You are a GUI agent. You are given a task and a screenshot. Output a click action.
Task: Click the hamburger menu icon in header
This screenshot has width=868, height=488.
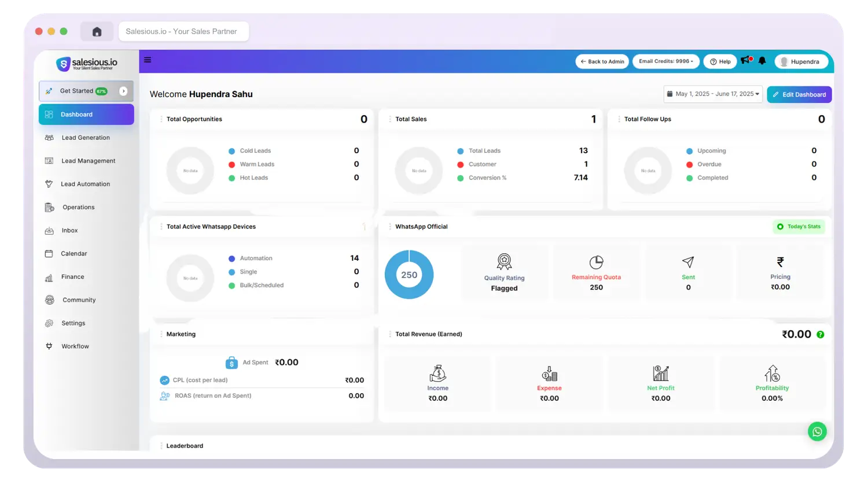(x=148, y=60)
